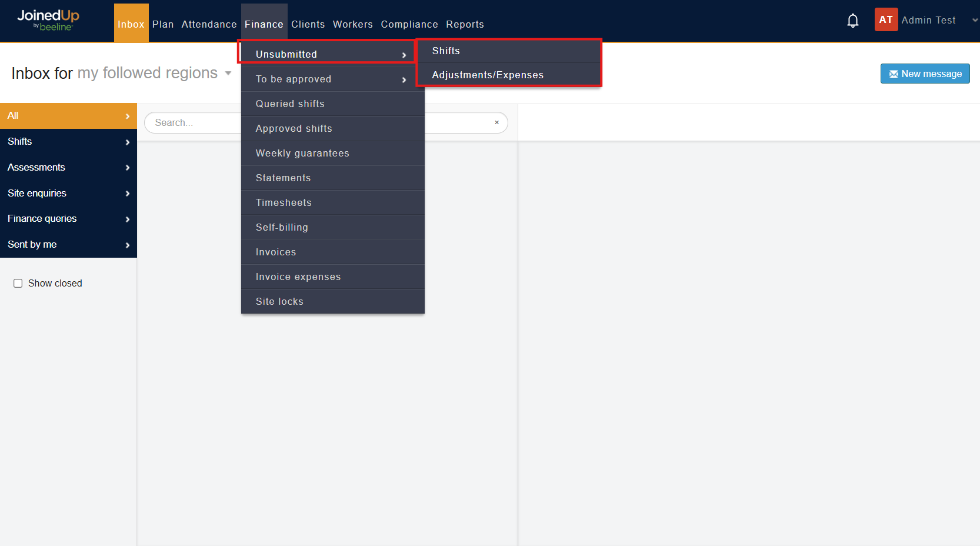Open Statements from the Finance menu

(x=333, y=178)
